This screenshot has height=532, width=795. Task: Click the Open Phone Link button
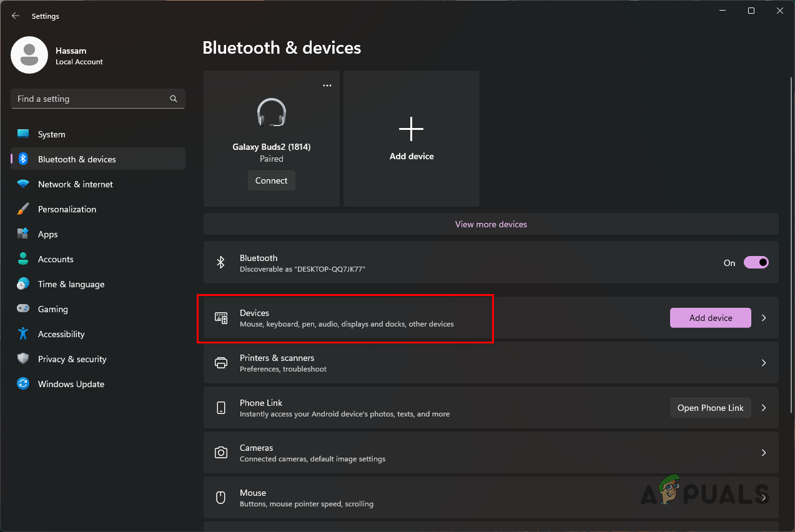[x=710, y=408]
